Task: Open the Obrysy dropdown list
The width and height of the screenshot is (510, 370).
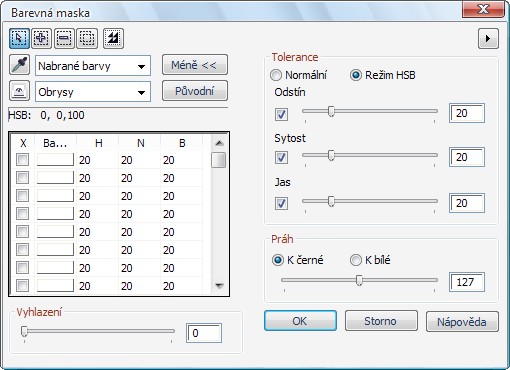Action: (x=93, y=92)
